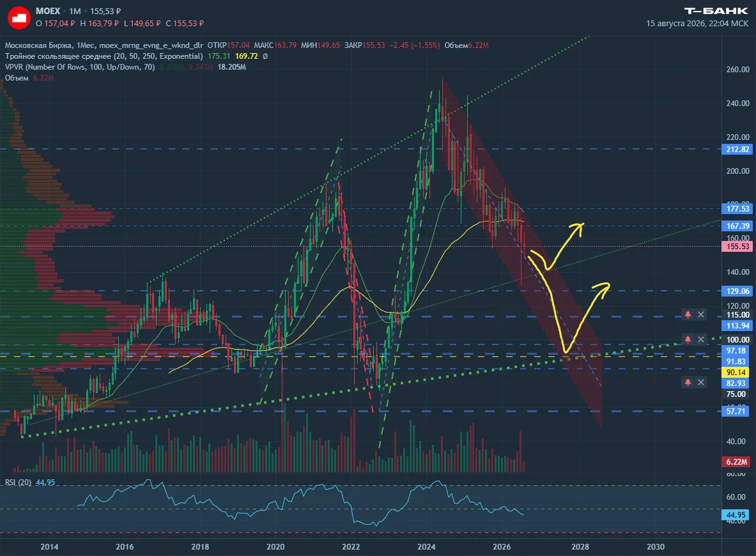Screen dimensions: 756x556
Task: Select the 177.53 horizontal level price label
Action: point(737,209)
